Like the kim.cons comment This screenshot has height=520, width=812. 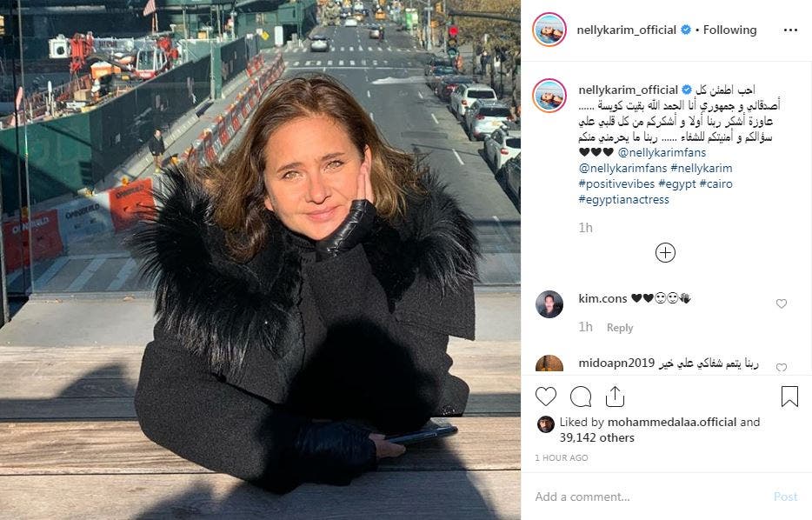pyautogui.click(x=782, y=304)
